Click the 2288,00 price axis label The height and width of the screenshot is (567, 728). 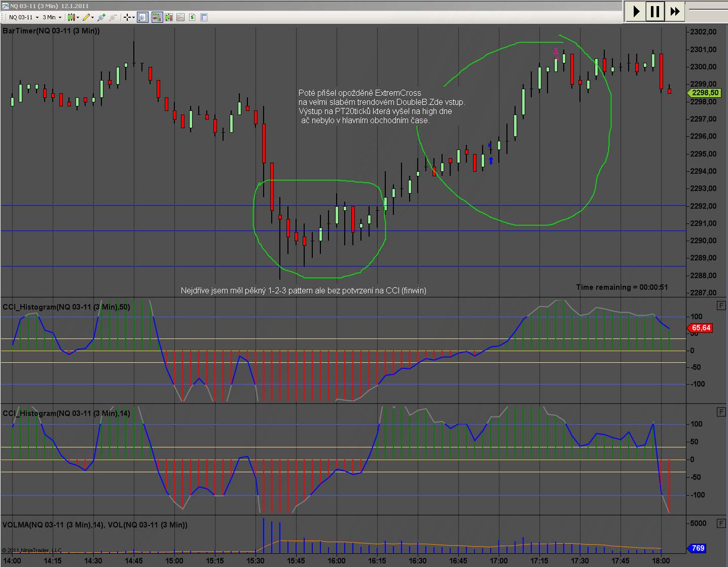click(x=704, y=276)
